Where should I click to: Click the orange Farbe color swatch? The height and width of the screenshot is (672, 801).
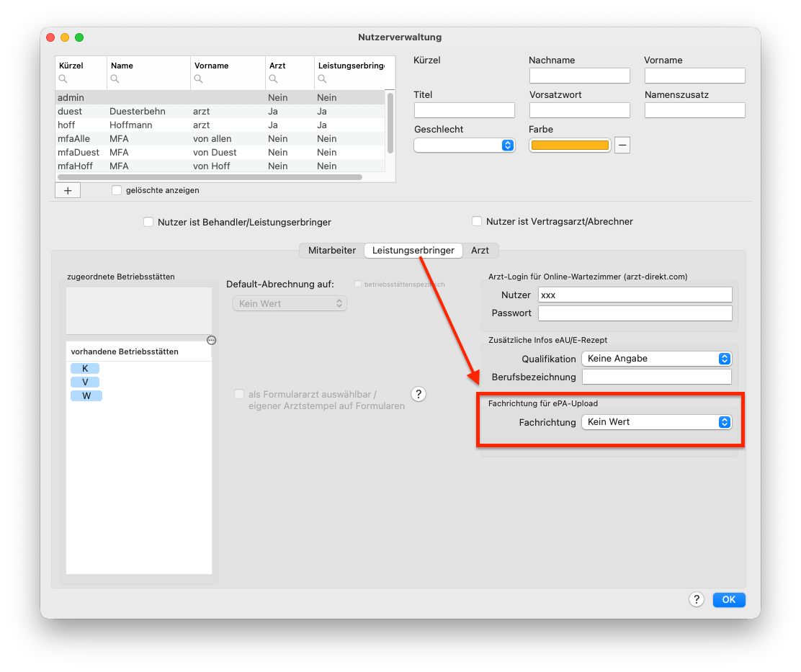point(570,145)
